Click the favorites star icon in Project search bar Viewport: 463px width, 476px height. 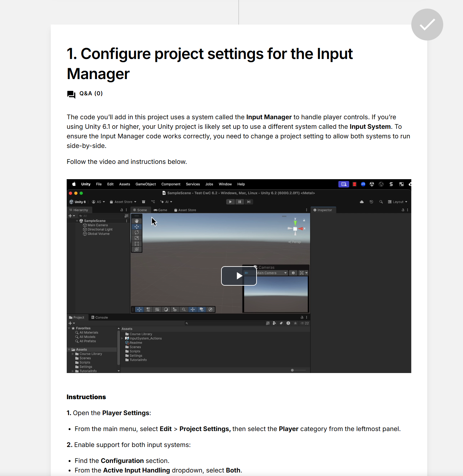click(295, 323)
